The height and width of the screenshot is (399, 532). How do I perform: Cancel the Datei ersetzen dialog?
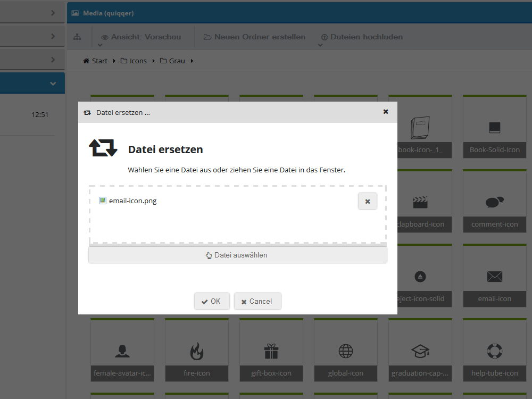click(257, 301)
